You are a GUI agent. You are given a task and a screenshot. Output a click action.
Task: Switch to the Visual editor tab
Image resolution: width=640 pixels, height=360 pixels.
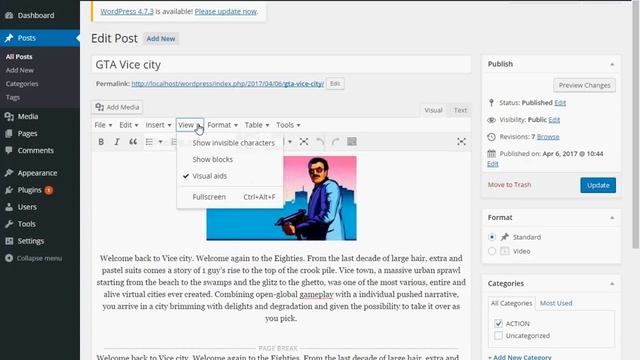click(433, 110)
